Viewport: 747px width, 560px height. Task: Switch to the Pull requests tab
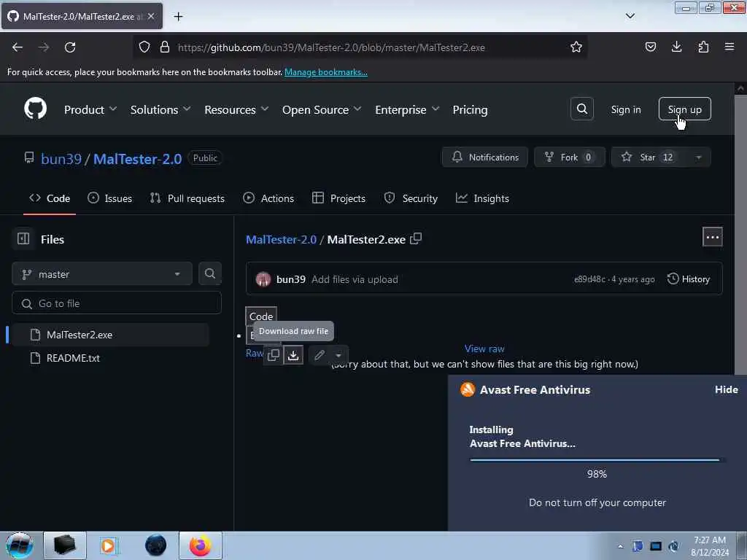click(187, 198)
